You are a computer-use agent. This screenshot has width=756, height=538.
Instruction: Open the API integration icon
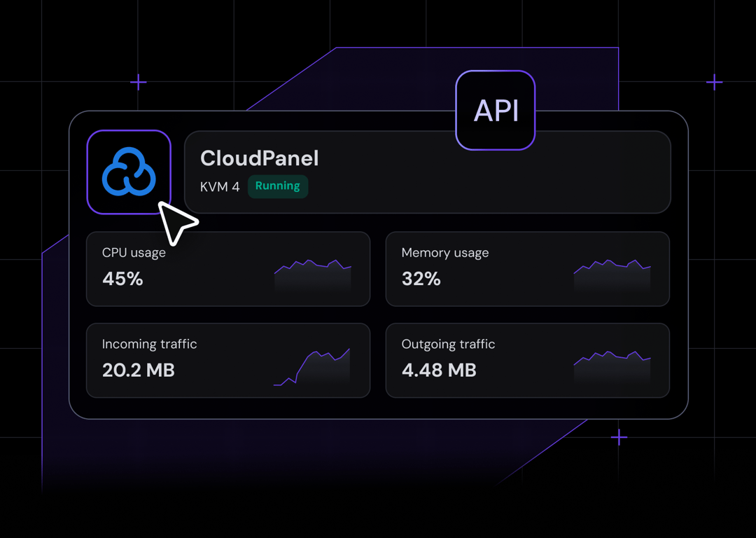coord(495,110)
